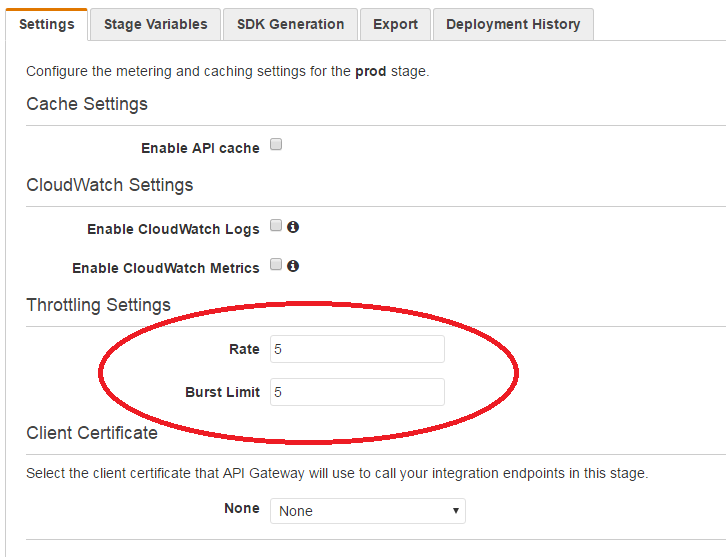This screenshot has width=726, height=557.
Task: Click the "Enable API cache" label text
Action: [200, 148]
